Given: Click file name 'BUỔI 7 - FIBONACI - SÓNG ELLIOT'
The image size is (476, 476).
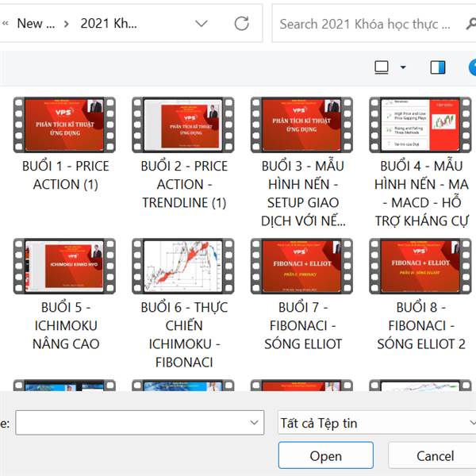Looking at the screenshot, I should click(x=303, y=326).
